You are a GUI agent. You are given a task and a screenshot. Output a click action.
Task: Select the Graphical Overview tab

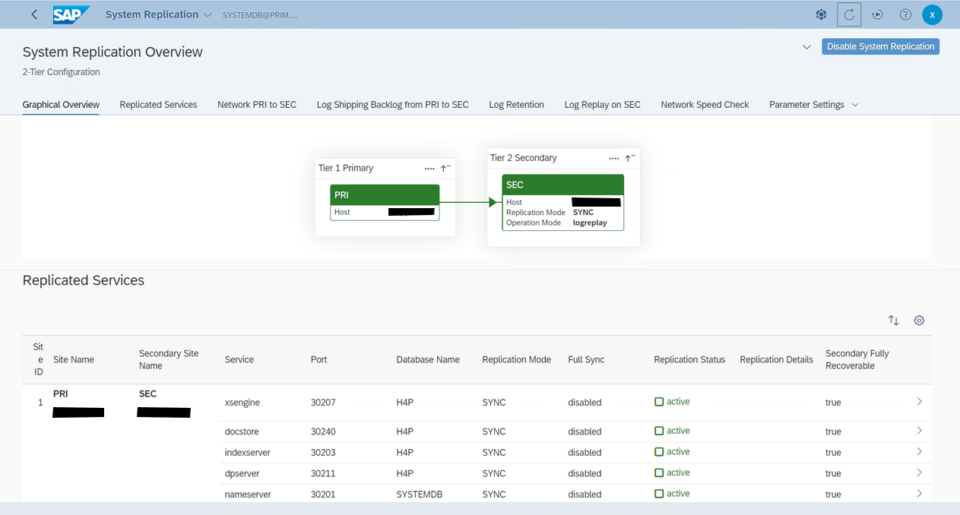coord(61,105)
